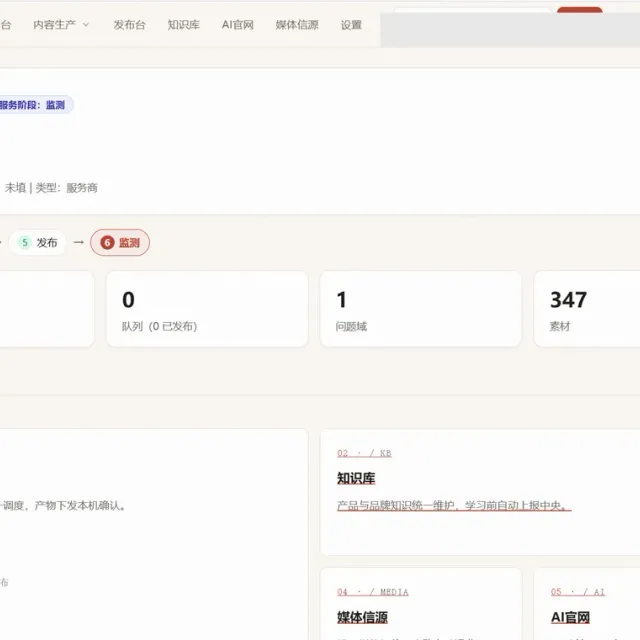
Task: Click the 04 · / MEDIA link
Action: click(373, 592)
